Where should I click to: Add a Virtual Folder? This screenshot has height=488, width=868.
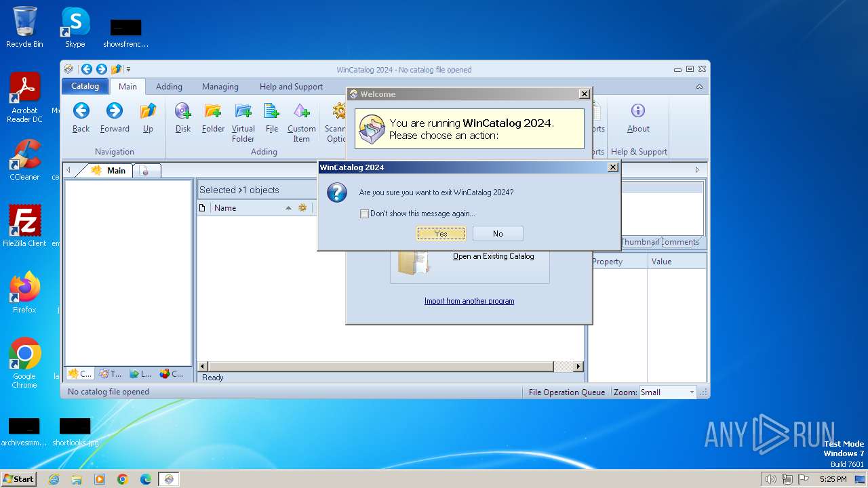click(243, 123)
